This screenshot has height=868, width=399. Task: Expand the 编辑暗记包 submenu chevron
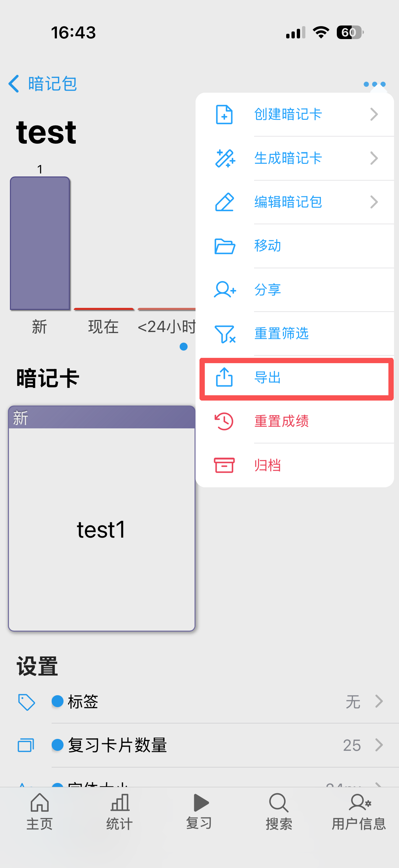click(x=374, y=202)
